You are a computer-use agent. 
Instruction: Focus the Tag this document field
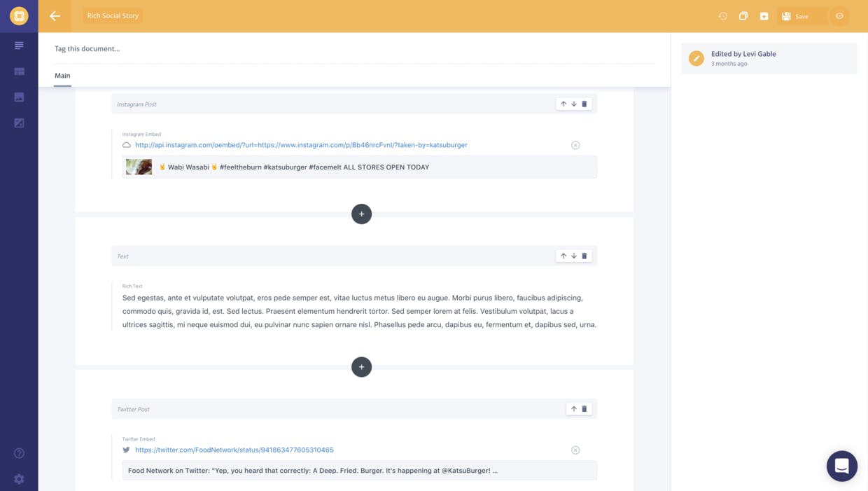pyautogui.click(x=354, y=49)
